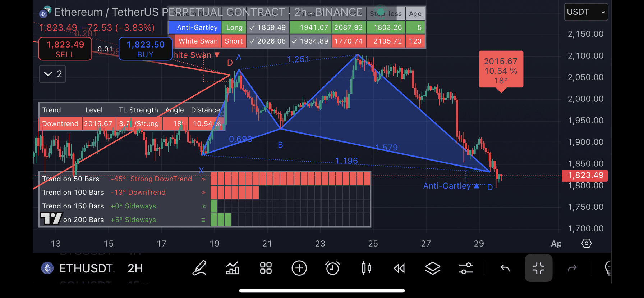Tap the 1,823.50 BUY button
Viewport: 644px width, 298px height.
(145, 49)
